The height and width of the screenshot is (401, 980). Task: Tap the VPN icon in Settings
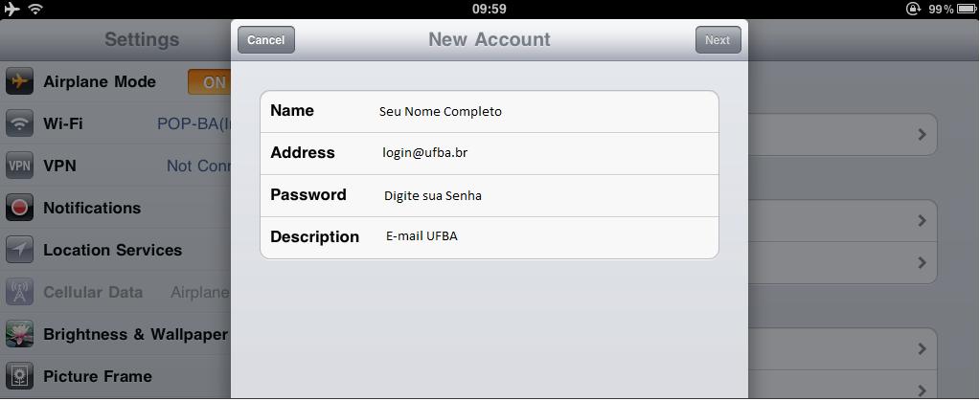[x=19, y=166]
